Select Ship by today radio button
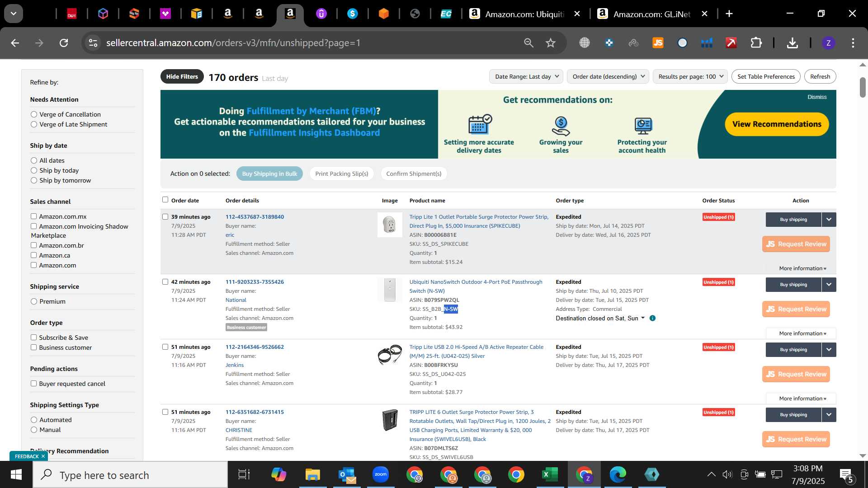The width and height of the screenshot is (868, 488). [34, 170]
